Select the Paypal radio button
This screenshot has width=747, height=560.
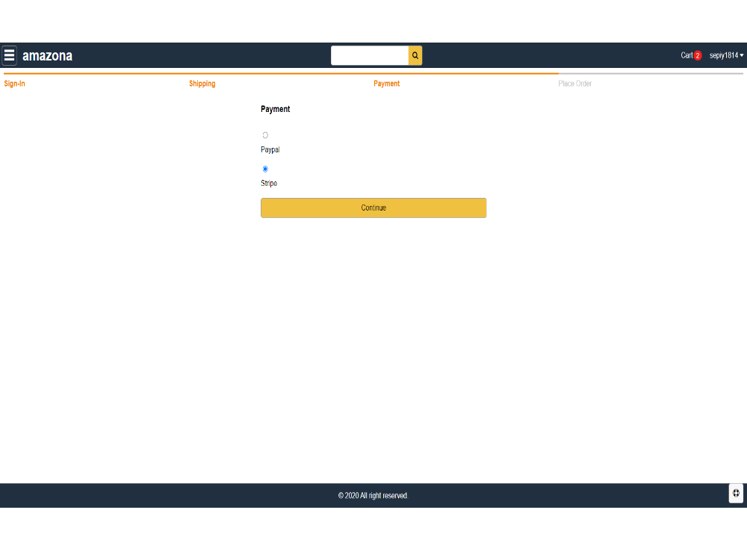tap(265, 135)
